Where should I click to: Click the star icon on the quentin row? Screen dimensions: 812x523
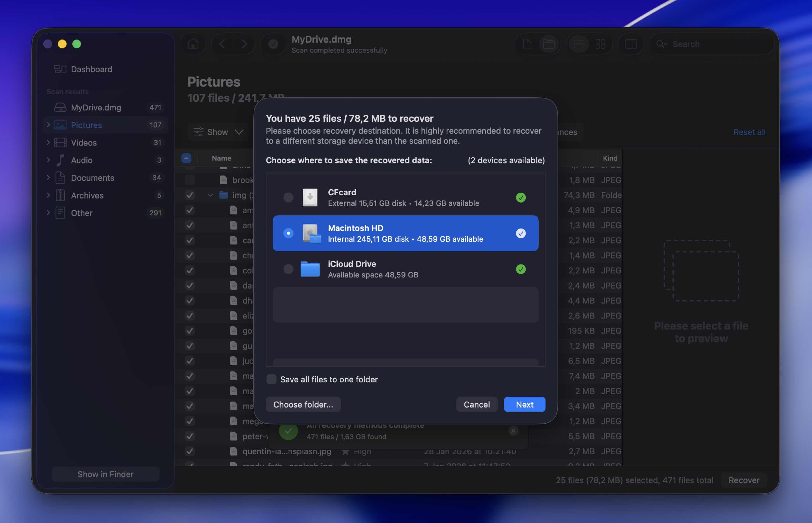click(345, 451)
